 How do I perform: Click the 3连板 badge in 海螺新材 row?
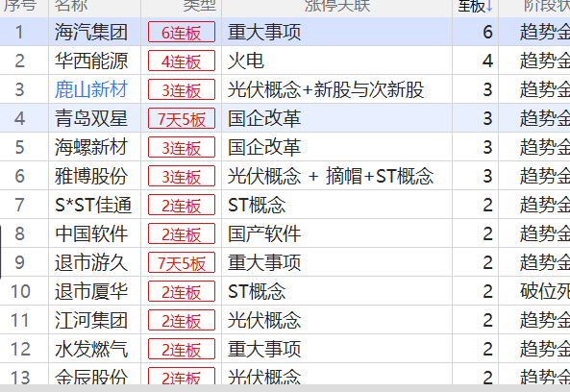click(x=182, y=147)
